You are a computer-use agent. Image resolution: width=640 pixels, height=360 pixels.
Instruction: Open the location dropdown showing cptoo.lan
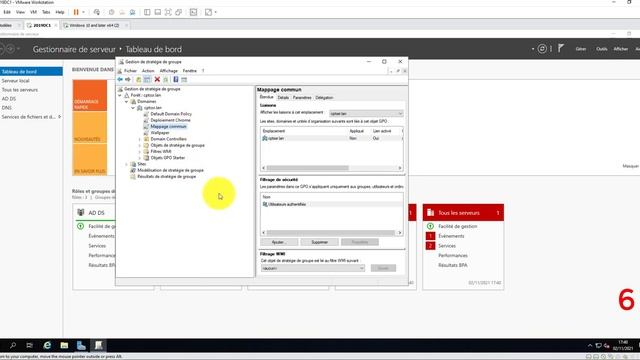point(366,113)
